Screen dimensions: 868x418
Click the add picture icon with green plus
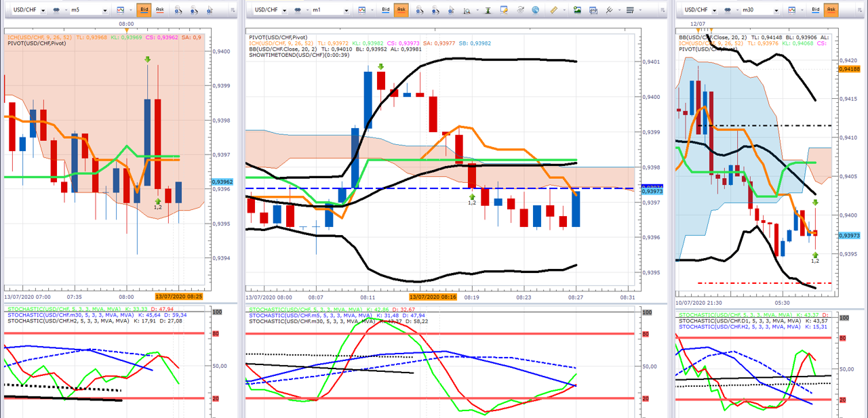coord(577,10)
